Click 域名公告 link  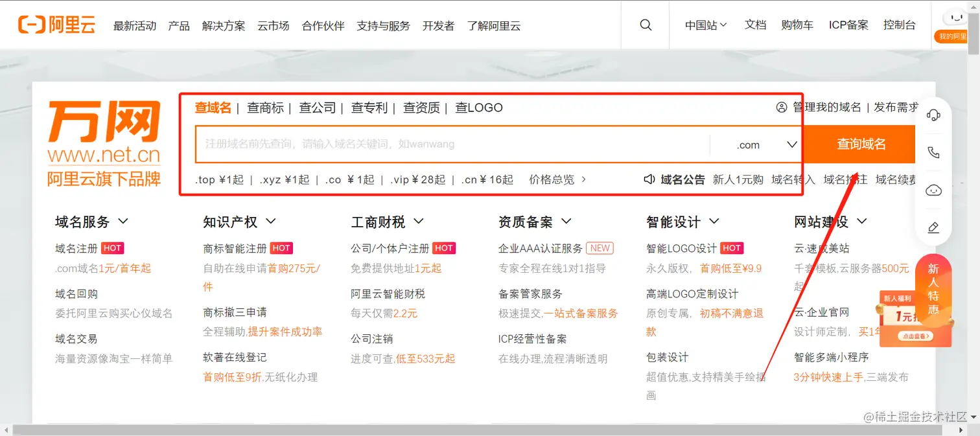pyautogui.click(x=682, y=179)
